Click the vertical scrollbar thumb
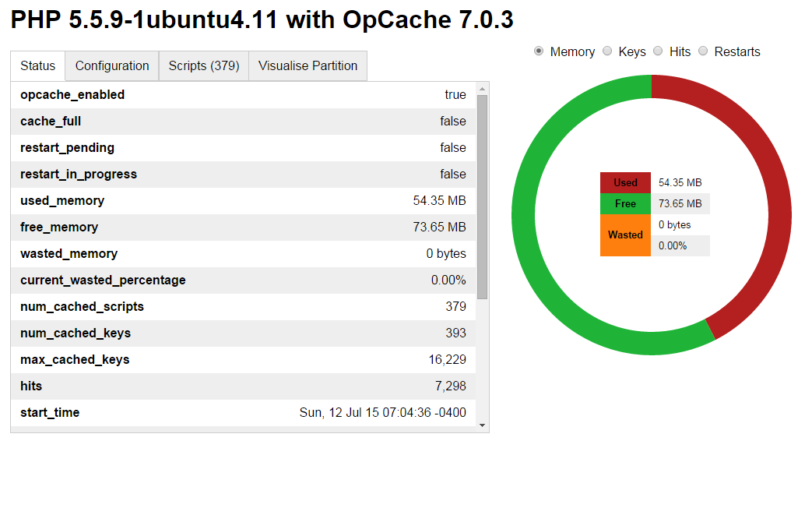Viewport: 812px width, 515px height. (482, 195)
